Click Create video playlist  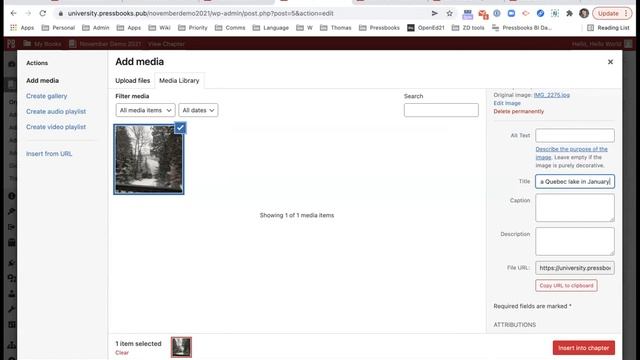tap(56, 127)
